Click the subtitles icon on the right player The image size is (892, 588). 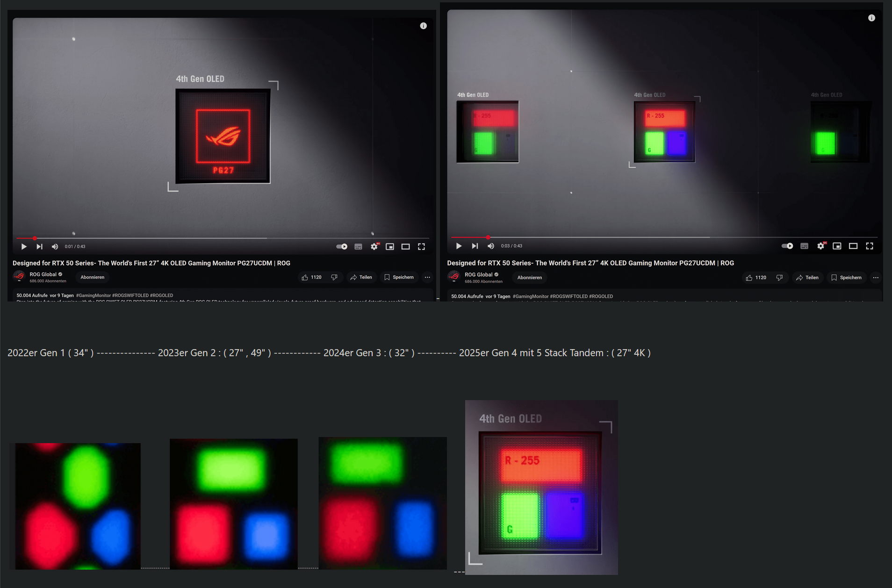click(x=805, y=245)
